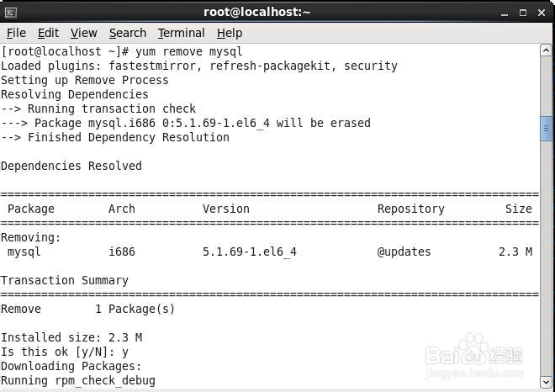Minimize the root@localhost terminal window
The image size is (555, 392).
tap(505, 13)
